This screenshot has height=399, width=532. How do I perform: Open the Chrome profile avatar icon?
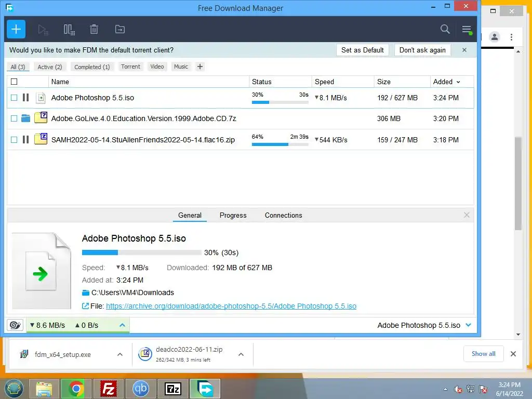[495, 37]
